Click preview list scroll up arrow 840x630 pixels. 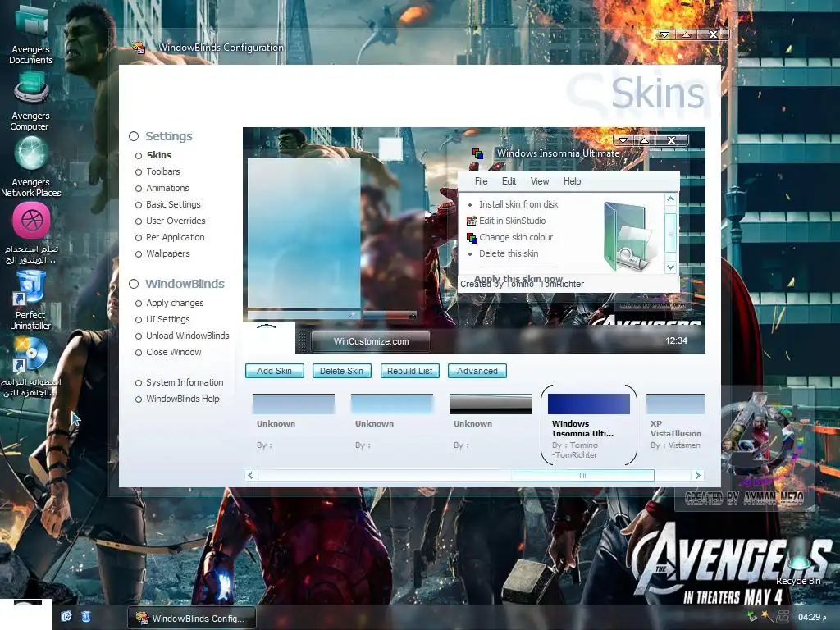670,199
